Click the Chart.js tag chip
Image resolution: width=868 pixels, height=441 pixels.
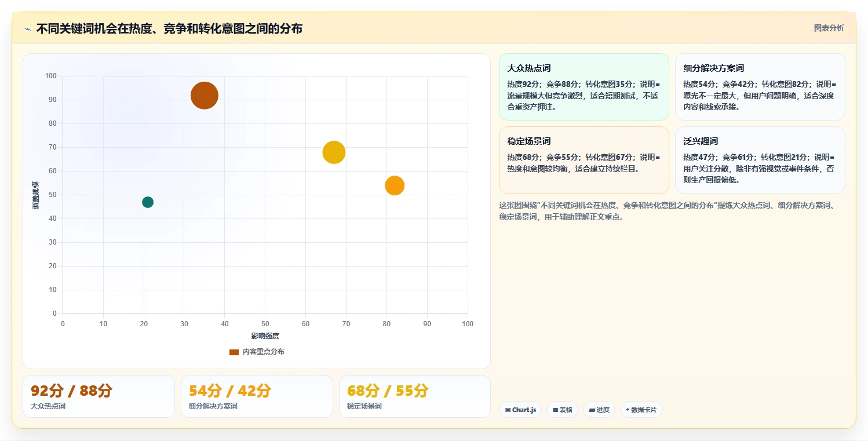pyautogui.click(x=520, y=410)
